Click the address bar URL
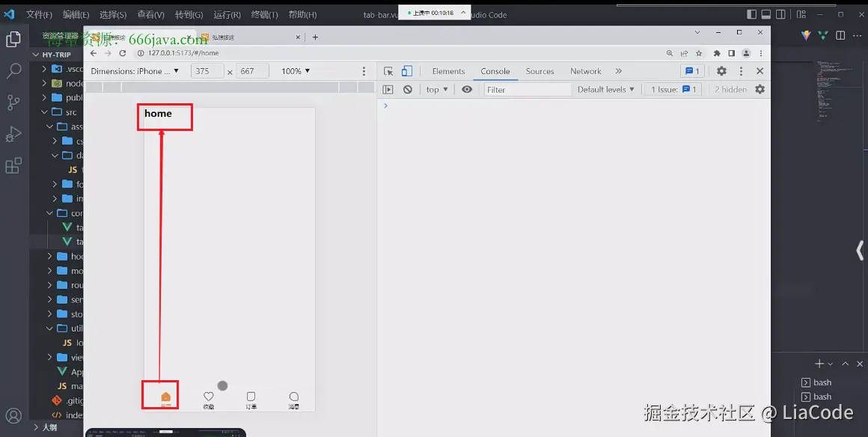 (x=183, y=53)
